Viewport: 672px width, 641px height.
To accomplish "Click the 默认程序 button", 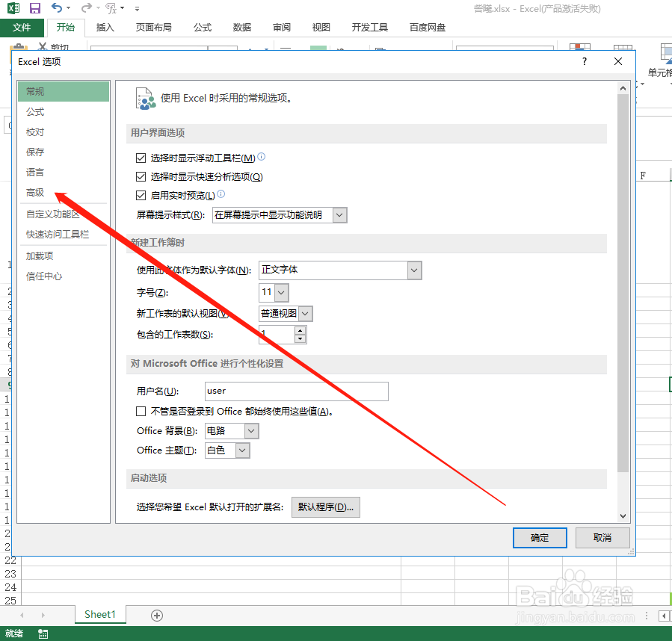I will (325, 507).
